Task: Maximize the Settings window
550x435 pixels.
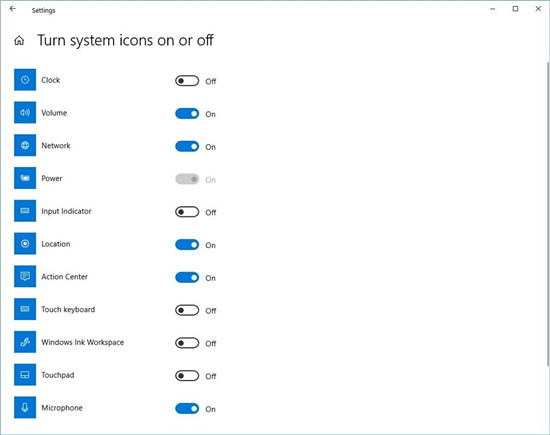Action: (x=515, y=9)
